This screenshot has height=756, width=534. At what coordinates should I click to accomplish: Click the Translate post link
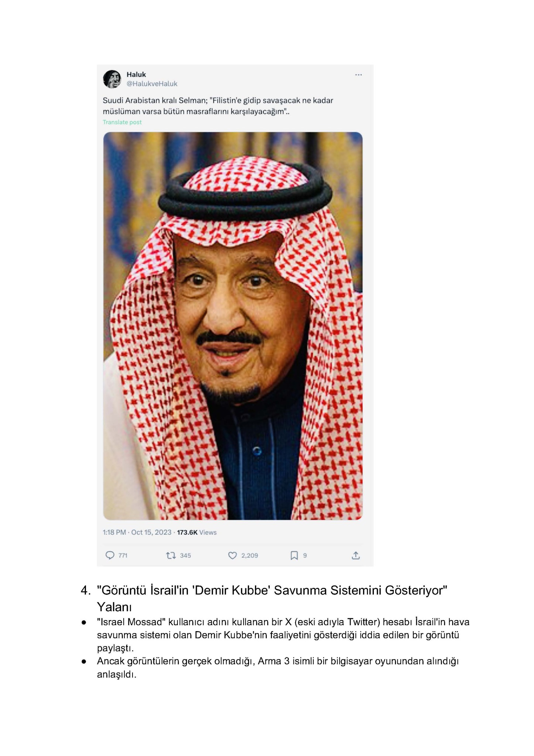122,122
